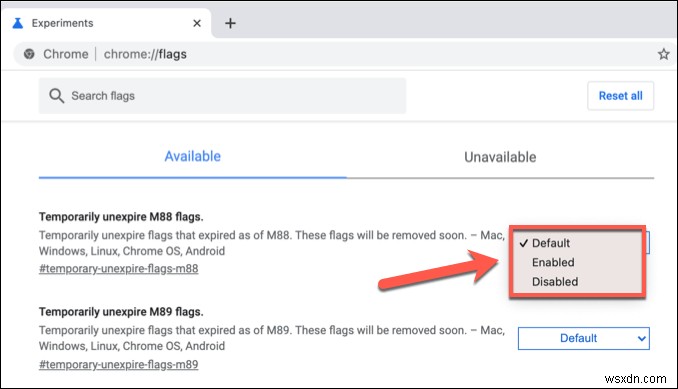678x389 pixels.
Task: Click the Experiments flask tab icon
Action: click(x=18, y=23)
